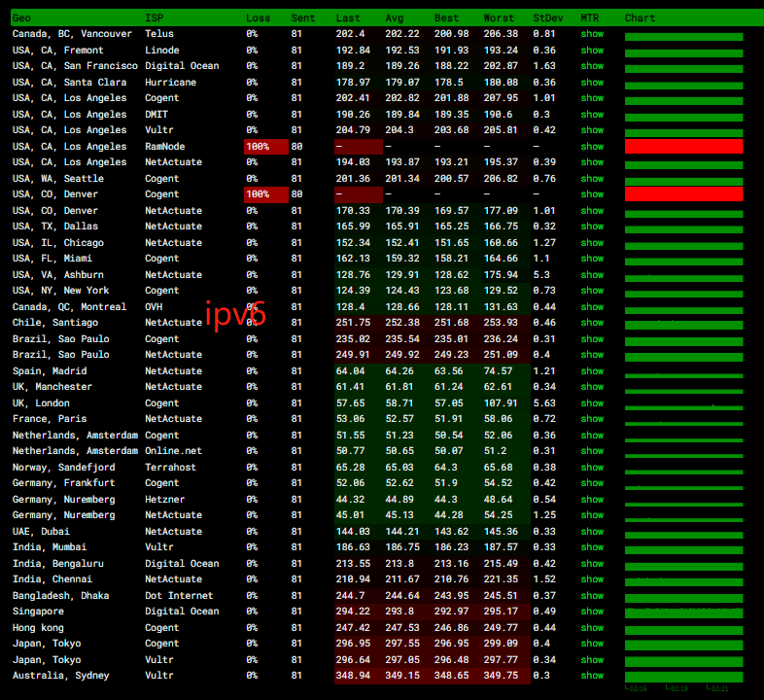Click 'India, Bengaluru' geo cell
The height and width of the screenshot is (700, 764).
tap(58, 564)
